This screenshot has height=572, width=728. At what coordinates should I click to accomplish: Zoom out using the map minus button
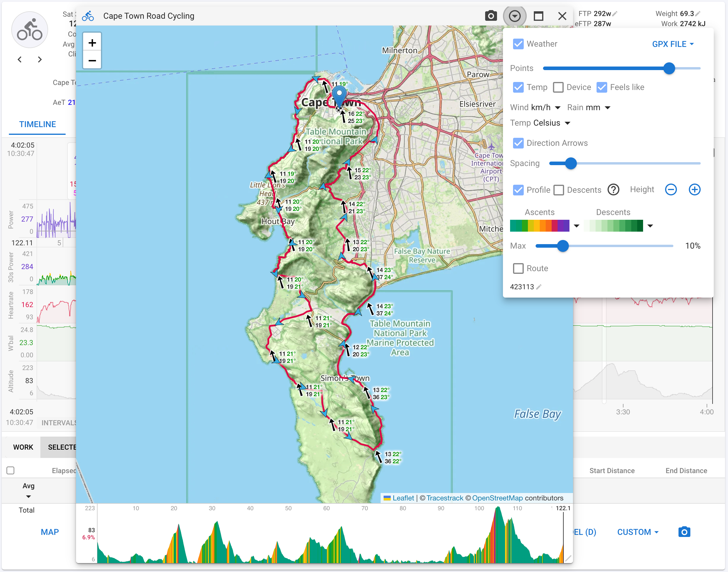92,61
